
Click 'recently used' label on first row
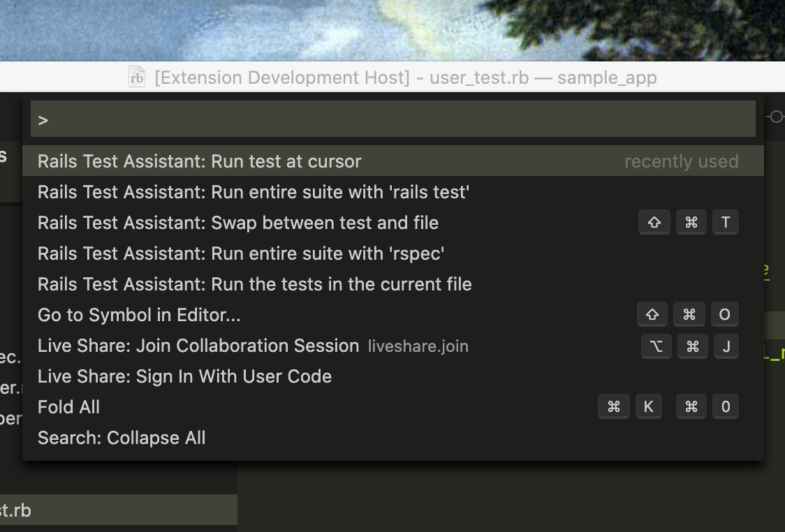[x=682, y=162]
